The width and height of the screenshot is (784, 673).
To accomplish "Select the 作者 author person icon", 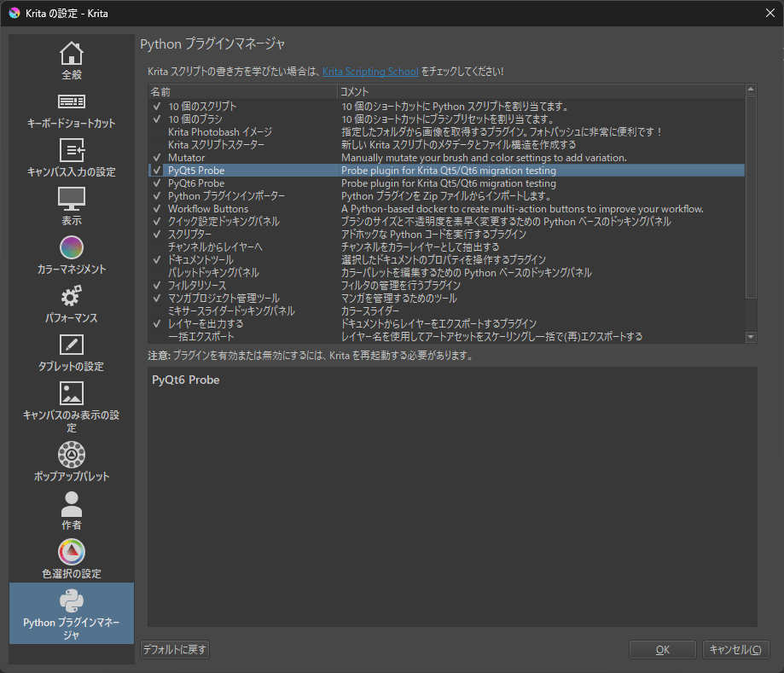I will [72, 503].
